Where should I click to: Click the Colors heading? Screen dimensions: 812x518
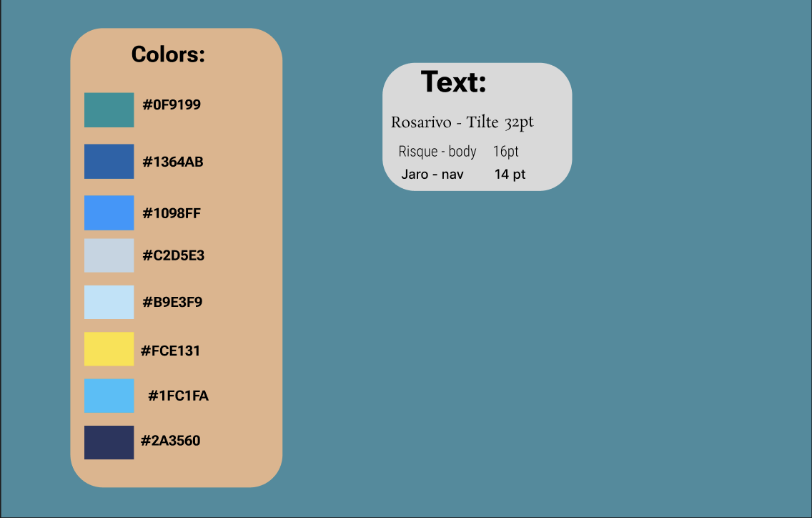coord(167,54)
